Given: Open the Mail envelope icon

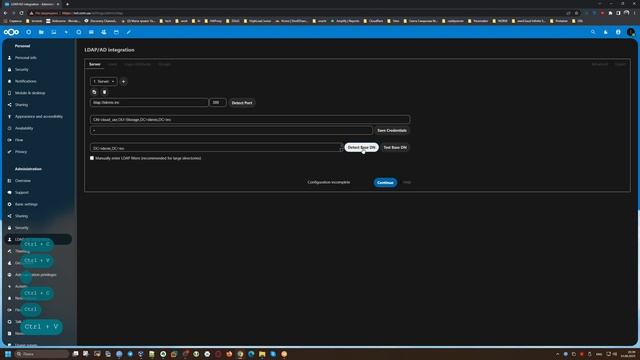Looking at the screenshot, I should [x=91, y=32].
